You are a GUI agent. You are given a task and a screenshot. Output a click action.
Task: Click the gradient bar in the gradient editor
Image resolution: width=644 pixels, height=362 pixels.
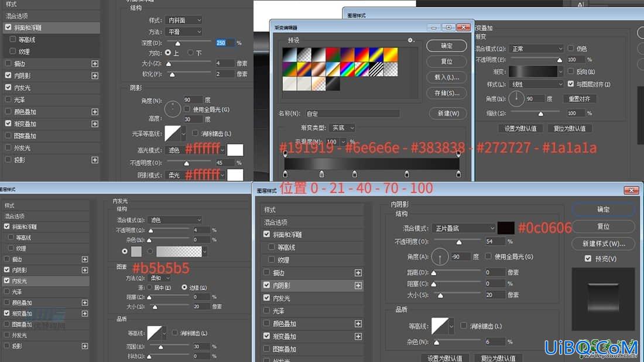point(372,164)
